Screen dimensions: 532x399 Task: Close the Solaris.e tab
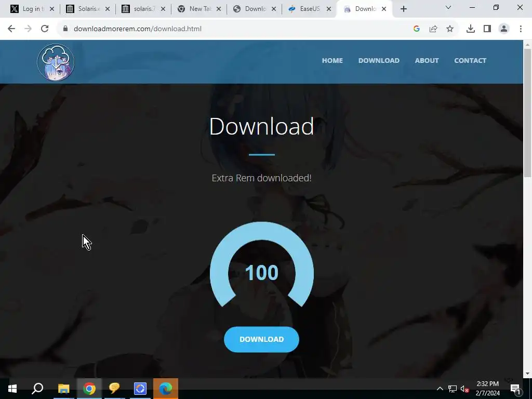point(108,9)
